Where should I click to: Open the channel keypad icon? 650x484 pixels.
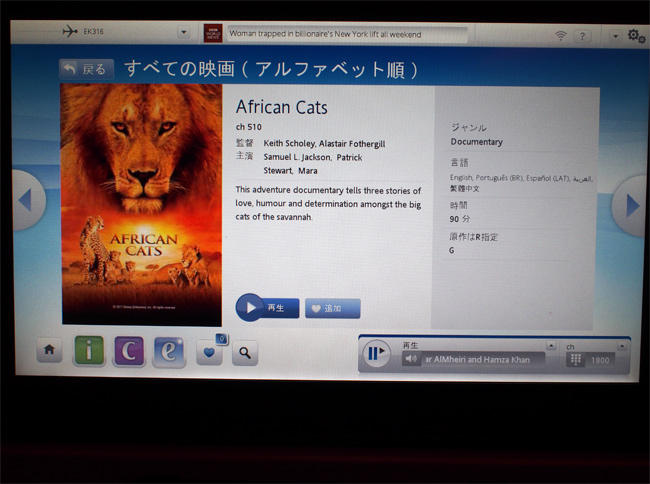[575, 360]
